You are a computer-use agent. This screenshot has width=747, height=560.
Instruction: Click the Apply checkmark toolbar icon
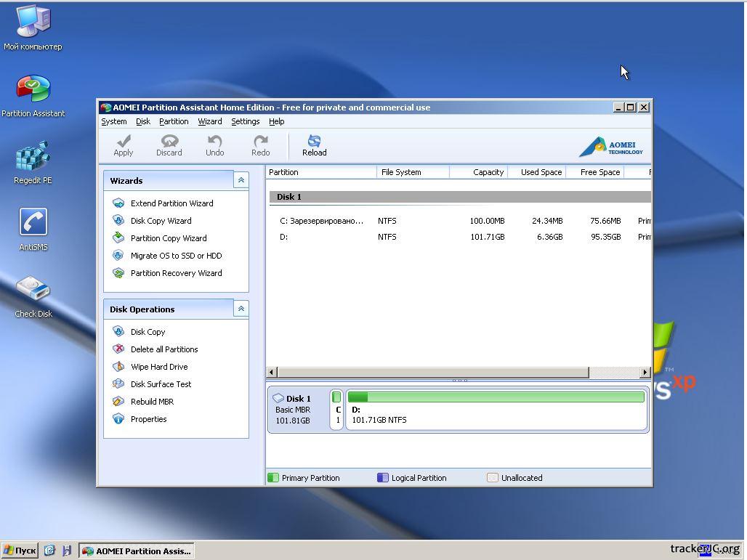coord(124,141)
